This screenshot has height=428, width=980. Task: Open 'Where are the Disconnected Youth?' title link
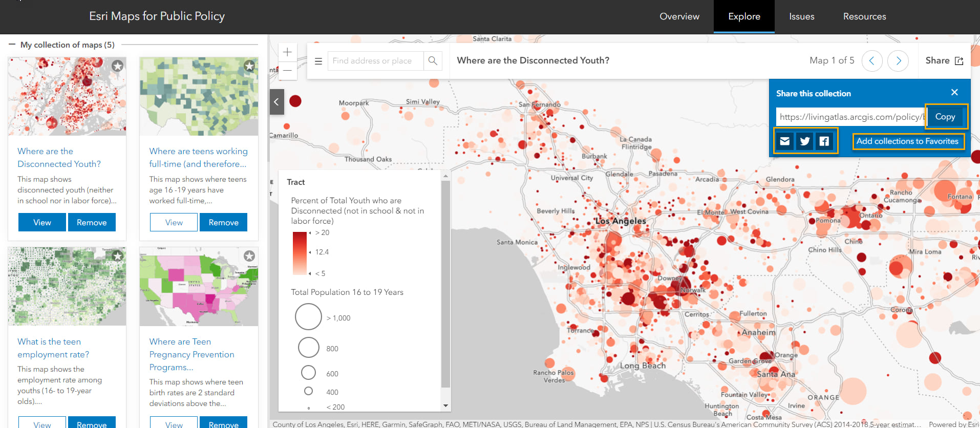pos(59,158)
